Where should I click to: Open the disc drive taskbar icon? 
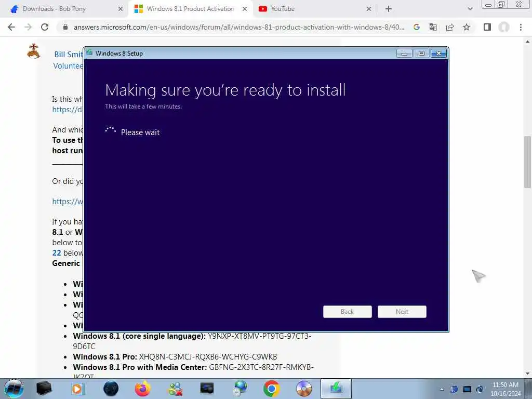pyautogui.click(x=303, y=389)
